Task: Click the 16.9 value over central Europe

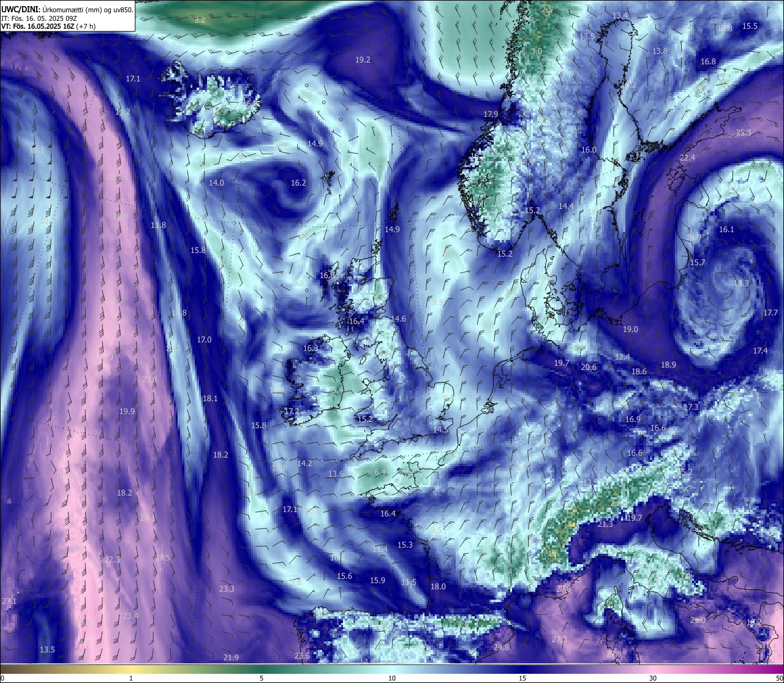Action: pos(633,419)
